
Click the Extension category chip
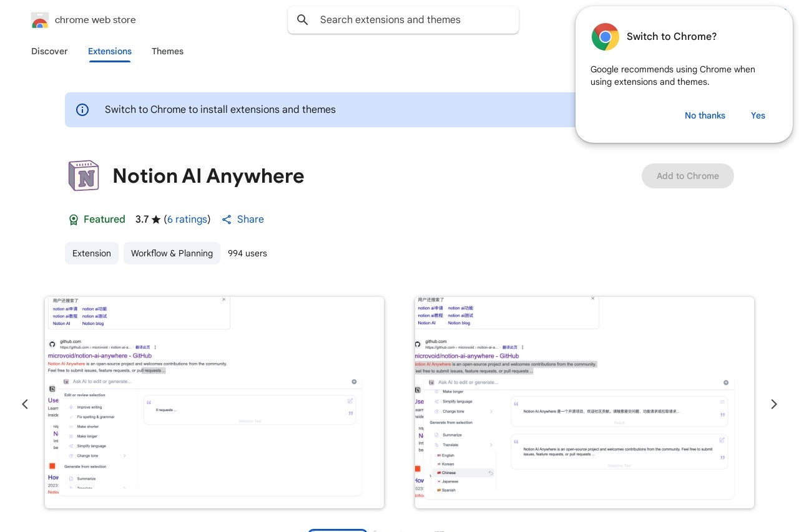[x=92, y=253]
